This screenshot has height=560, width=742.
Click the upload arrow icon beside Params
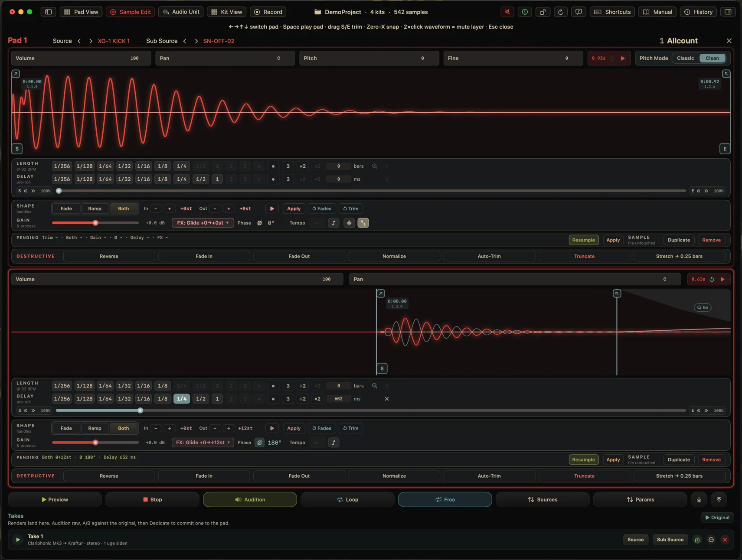tap(719, 499)
